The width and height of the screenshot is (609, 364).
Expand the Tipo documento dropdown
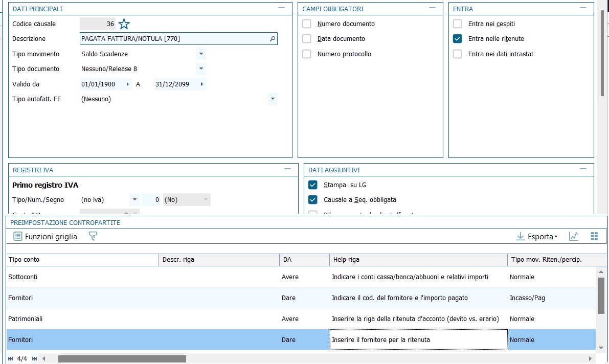pos(201,69)
